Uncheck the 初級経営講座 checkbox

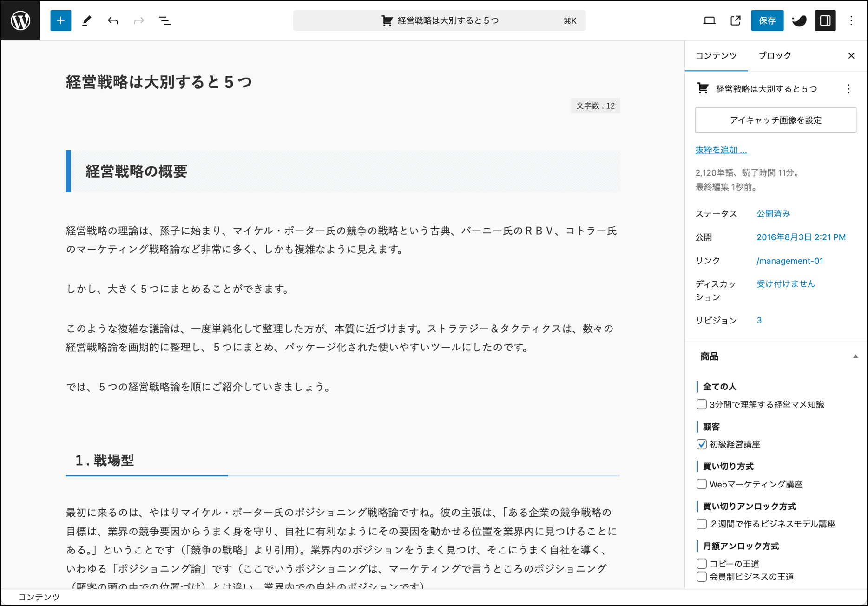(x=702, y=444)
